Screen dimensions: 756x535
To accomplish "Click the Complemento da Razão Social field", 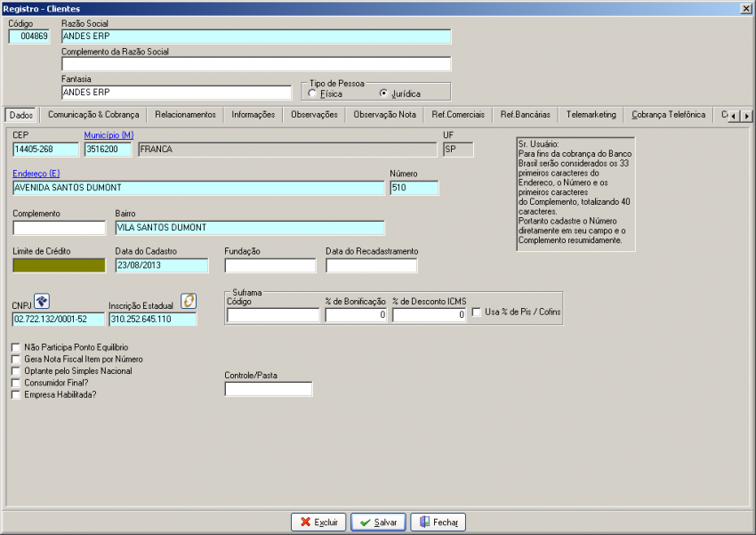I will [x=256, y=64].
